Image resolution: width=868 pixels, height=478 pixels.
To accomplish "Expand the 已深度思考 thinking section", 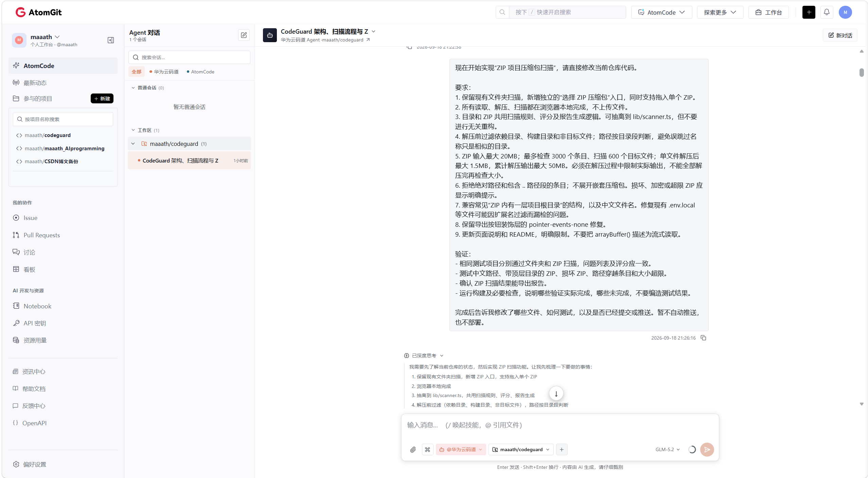I will click(x=424, y=356).
